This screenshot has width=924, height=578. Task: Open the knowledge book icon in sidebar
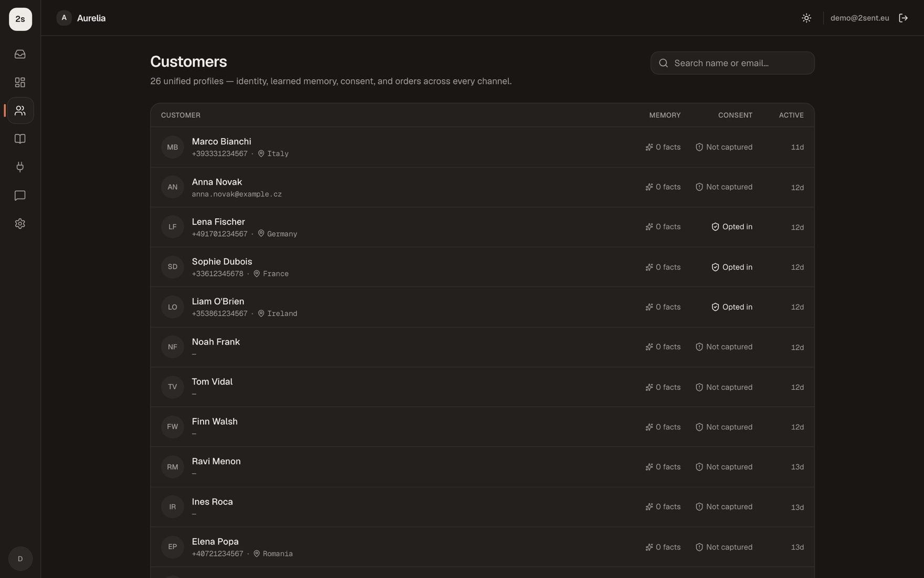[20, 139]
